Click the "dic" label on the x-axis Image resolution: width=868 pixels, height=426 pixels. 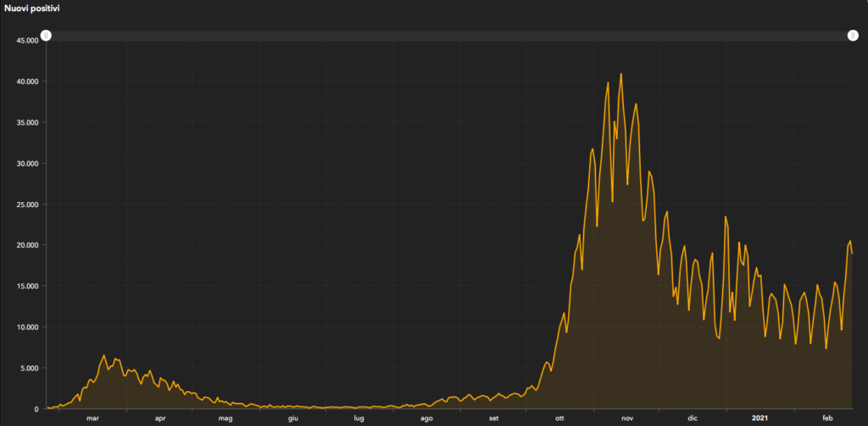tap(693, 418)
